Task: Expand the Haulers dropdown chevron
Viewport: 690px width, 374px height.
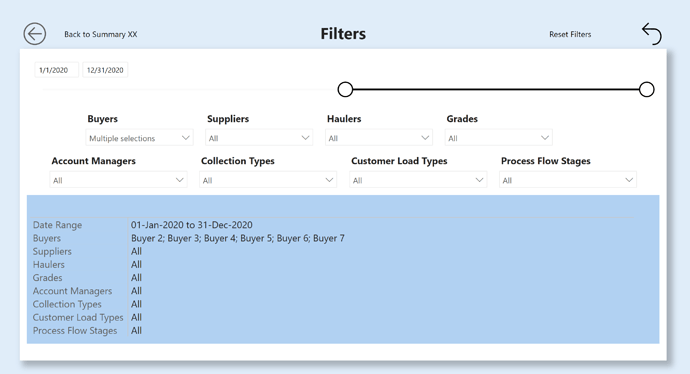Action: pos(425,138)
